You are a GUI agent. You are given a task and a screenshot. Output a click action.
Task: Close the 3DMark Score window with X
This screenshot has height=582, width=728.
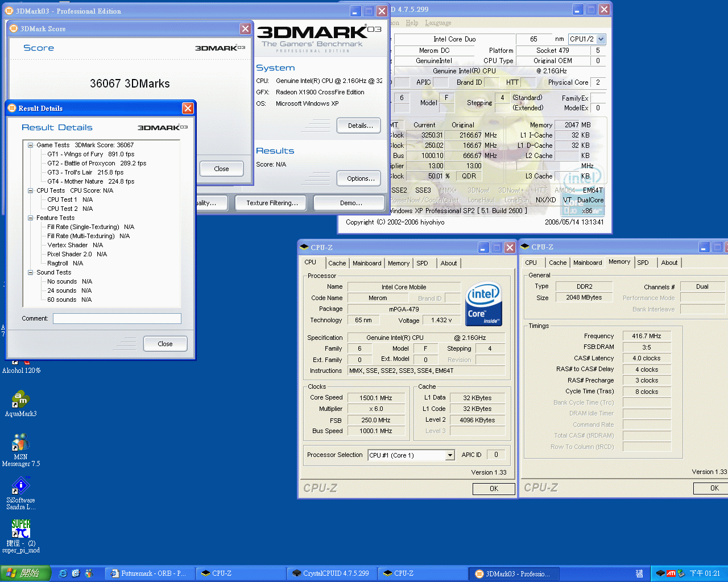(x=245, y=28)
